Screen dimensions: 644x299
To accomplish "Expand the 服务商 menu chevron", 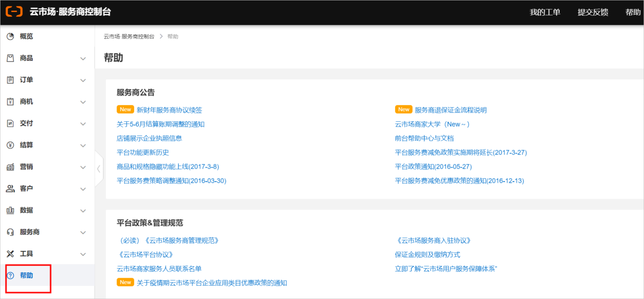I will 83,233.
